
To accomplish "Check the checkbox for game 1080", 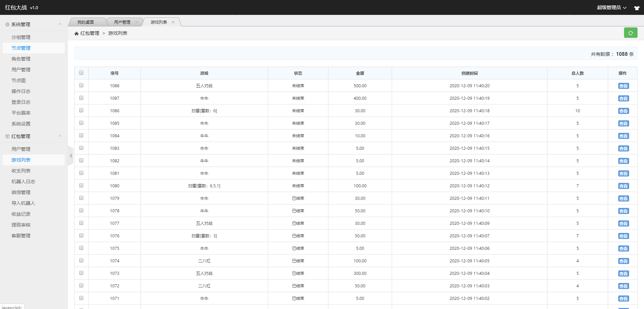I will point(81,185).
